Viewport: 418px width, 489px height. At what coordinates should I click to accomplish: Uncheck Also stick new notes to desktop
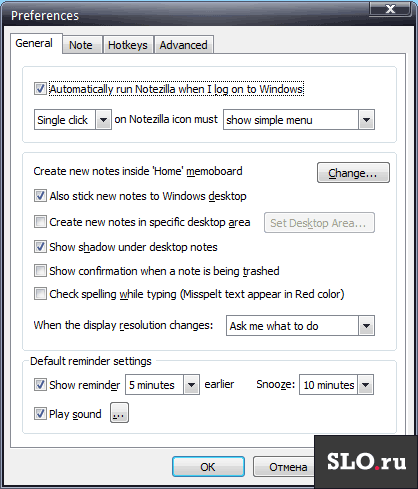coord(40,196)
